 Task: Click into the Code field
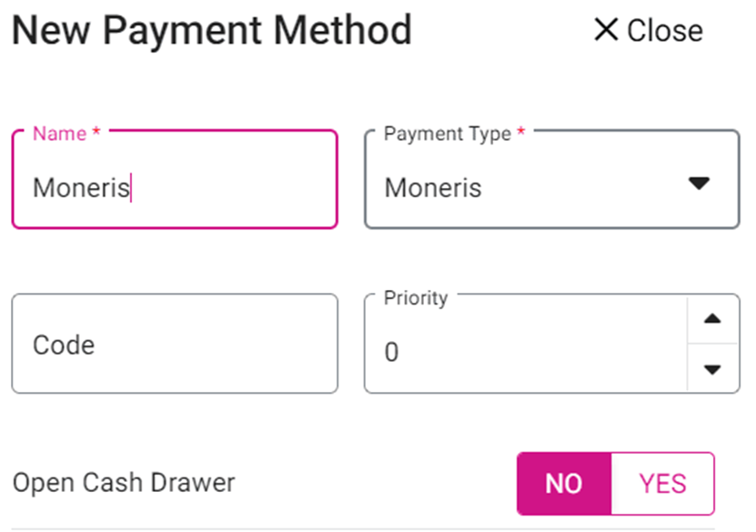(x=175, y=344)
